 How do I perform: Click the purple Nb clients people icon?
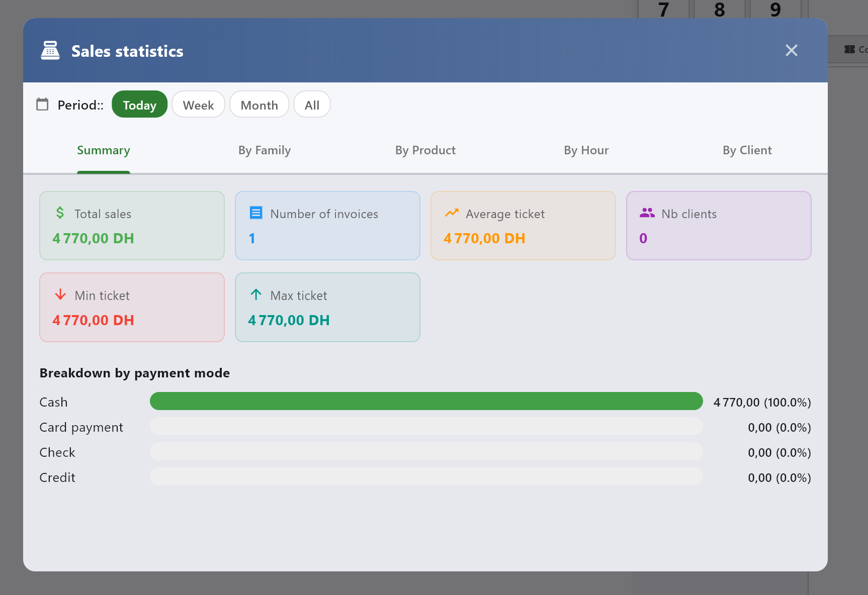tap(647, 213)
